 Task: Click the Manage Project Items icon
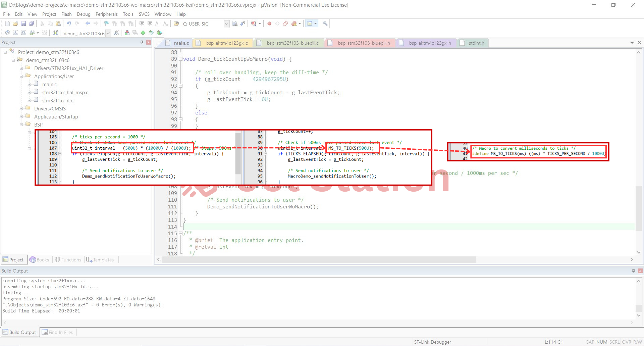[127, 33]
